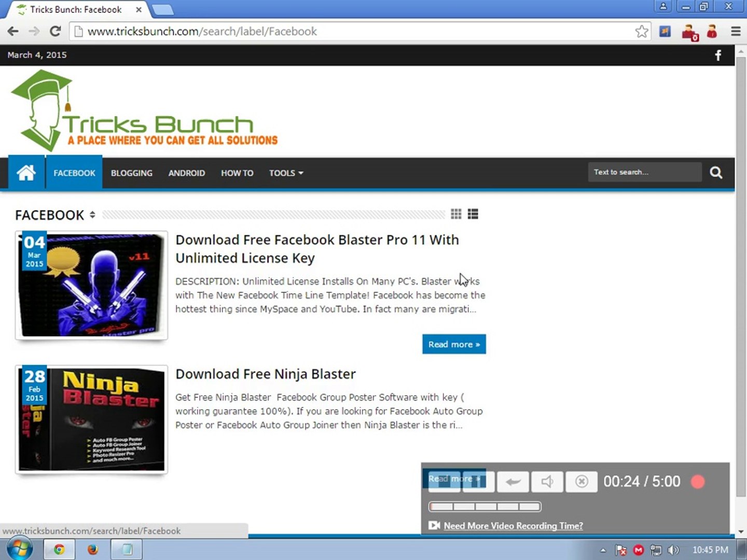The height and width of the screenshot is (560, 747).
Task: Open the Ninja Blaster thumbnail image
Action: pos(91,419)
